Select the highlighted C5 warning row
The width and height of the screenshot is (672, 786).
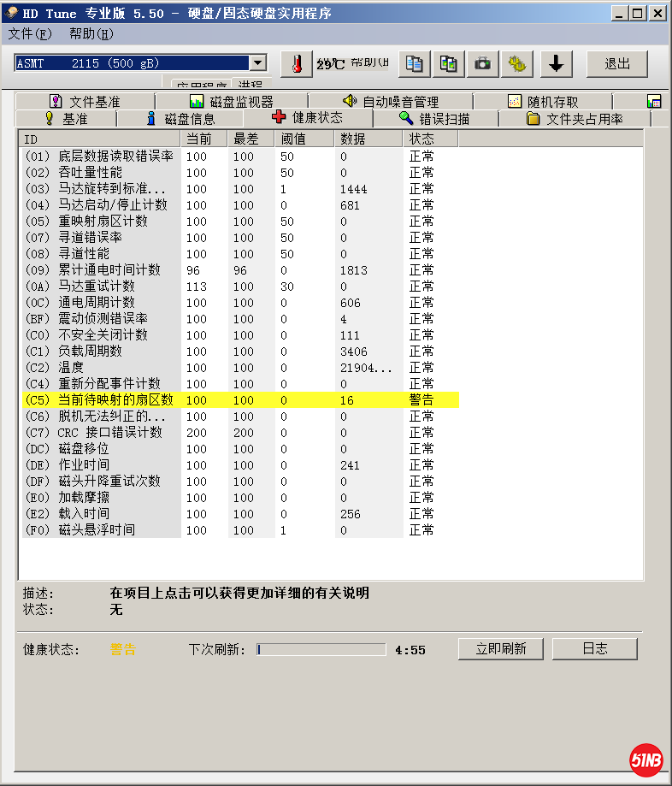click(x=239, y=400)
